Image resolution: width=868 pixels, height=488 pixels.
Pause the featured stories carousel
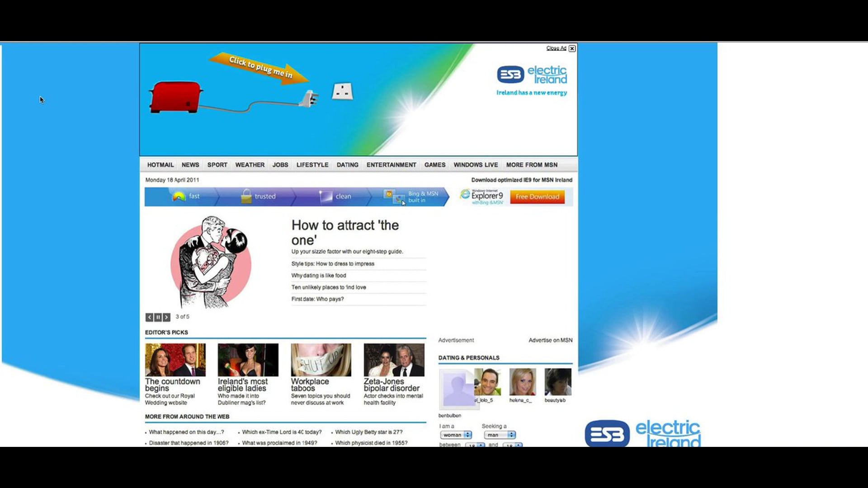point(158,317)
